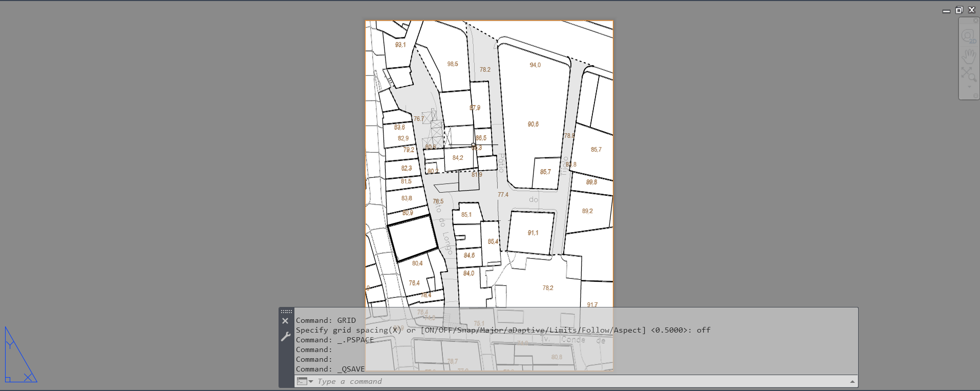Select the elevation label '85,1'
This screenshot has width=980, height=391.
pyautogui.click(x=466, y=215)
